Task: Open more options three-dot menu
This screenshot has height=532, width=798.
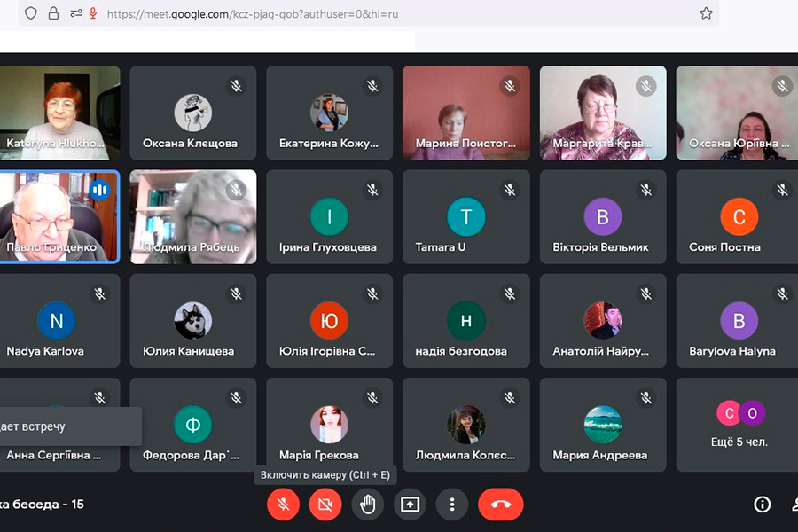Action: pyautogui.click(x=452, y=504)
